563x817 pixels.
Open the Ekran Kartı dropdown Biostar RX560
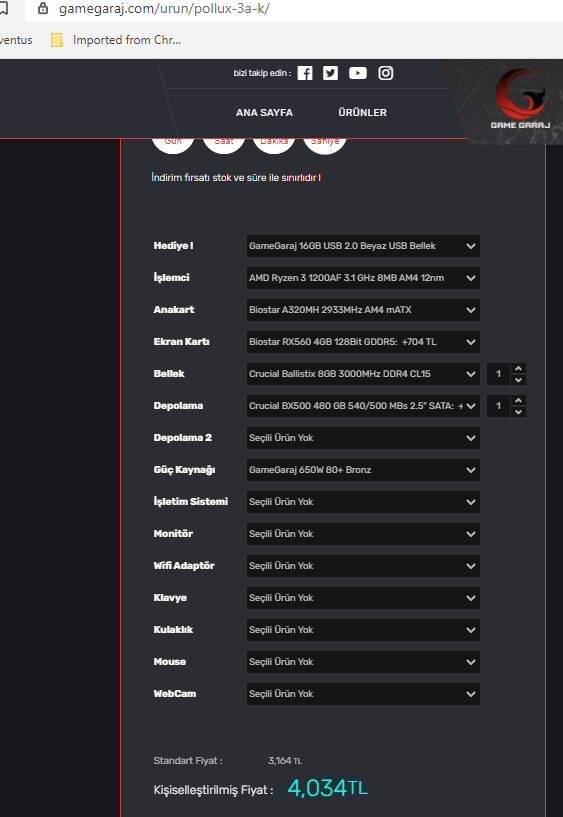[x=363, y=342]
